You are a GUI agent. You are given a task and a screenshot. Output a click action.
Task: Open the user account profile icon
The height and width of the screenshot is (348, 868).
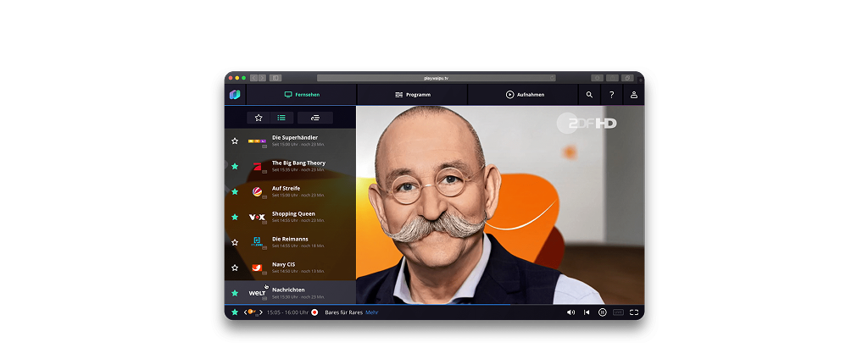point(633,95)
